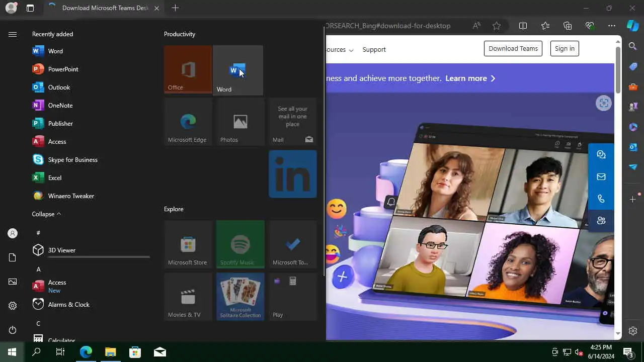Toggle Read aloud in address bar
The height and width of the screenshot is (362, 644).
(476, 26)
